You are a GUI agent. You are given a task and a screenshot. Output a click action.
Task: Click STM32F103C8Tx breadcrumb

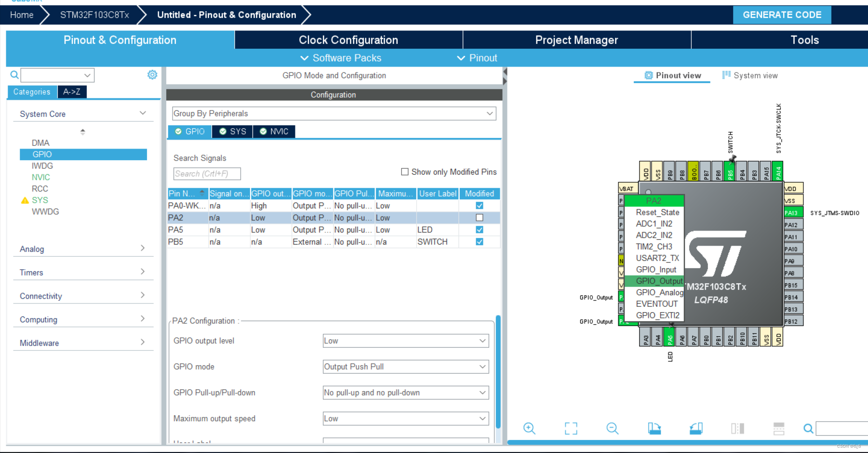(x=94, y=15)
